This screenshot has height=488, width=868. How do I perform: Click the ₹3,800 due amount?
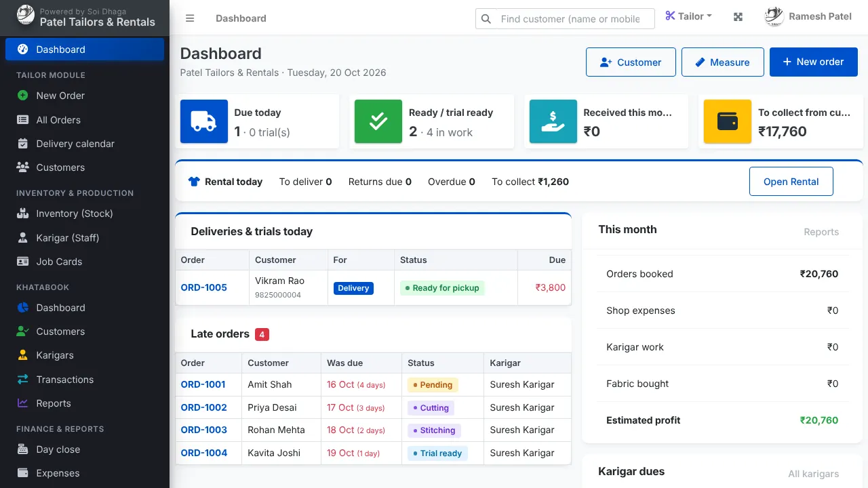[550, 287]
